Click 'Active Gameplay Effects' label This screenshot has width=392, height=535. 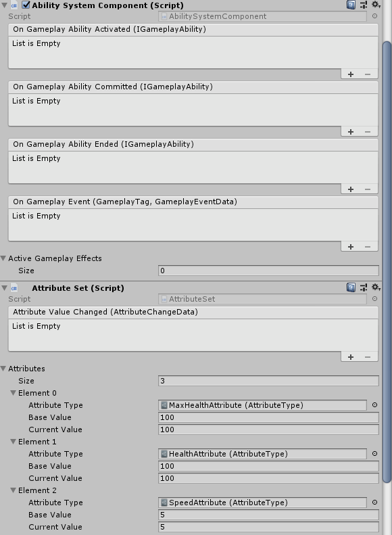(55, 258)
